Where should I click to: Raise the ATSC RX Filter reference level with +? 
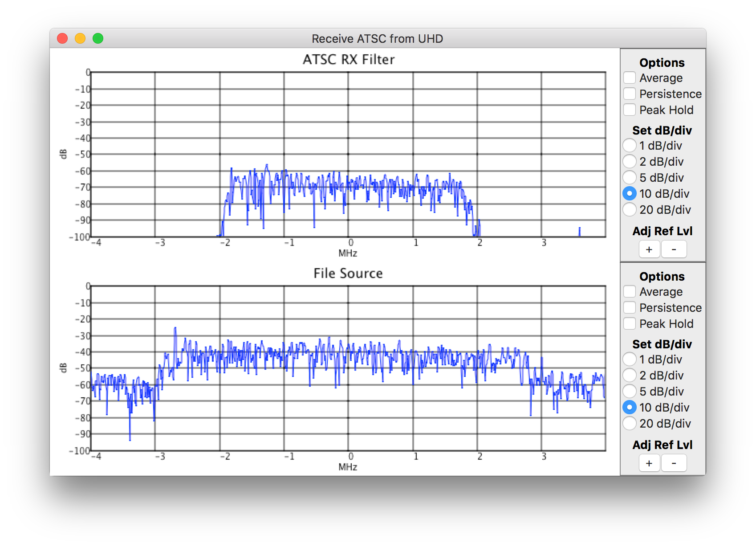649,249
